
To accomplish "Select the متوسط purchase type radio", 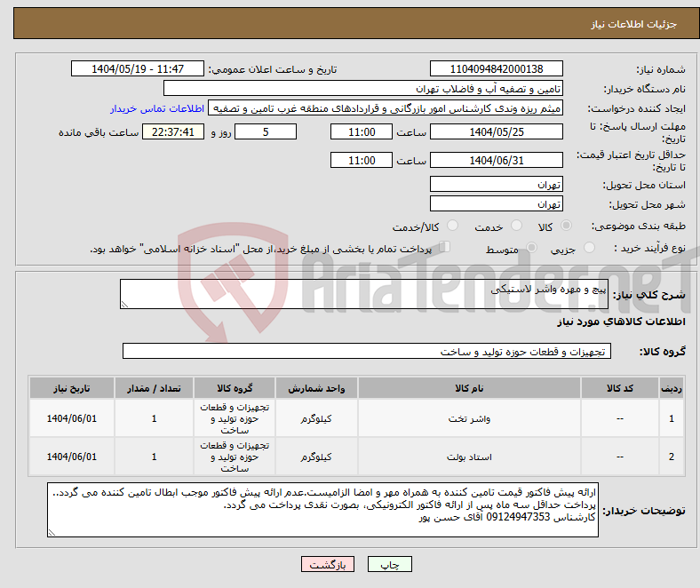I will pos(532,247).
